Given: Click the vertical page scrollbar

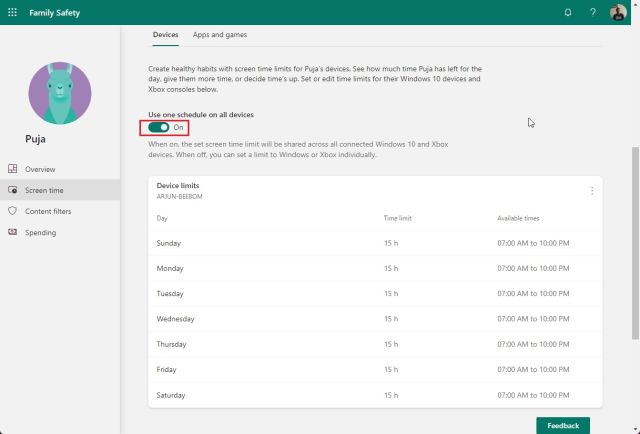Looking at the screenshot, I should tap(635, 243).
